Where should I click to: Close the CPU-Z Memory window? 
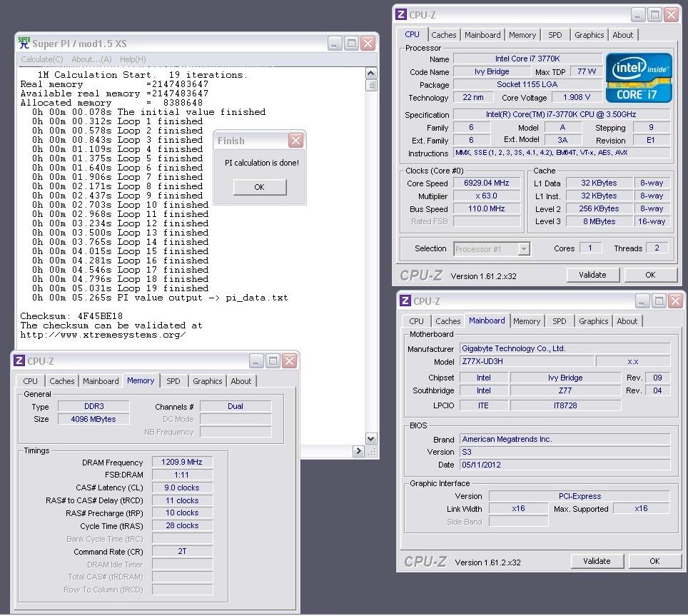(x=289, y=360)
